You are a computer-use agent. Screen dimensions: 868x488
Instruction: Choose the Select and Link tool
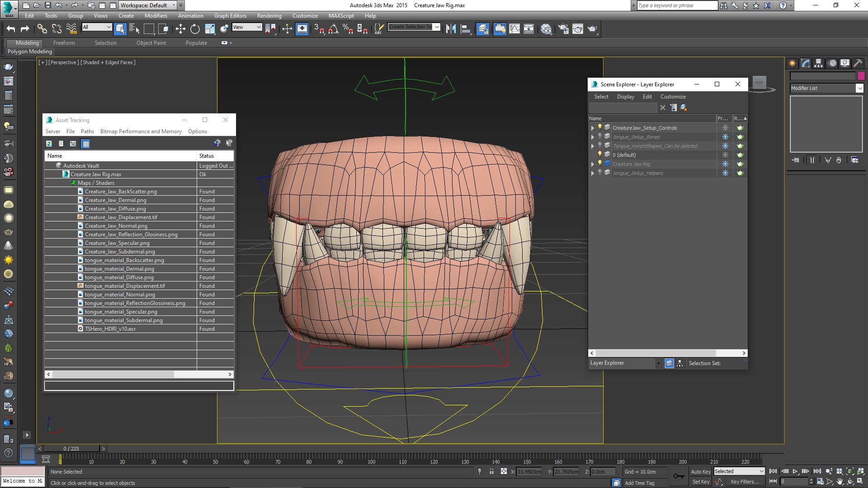point(42,29)
